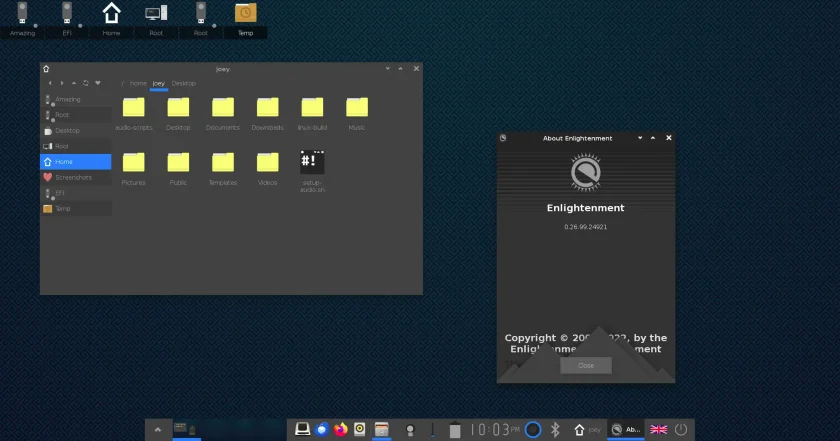840x441 pixels.
Task: Open the Bluetooth icon in the shelf
Action: point(555,429)
